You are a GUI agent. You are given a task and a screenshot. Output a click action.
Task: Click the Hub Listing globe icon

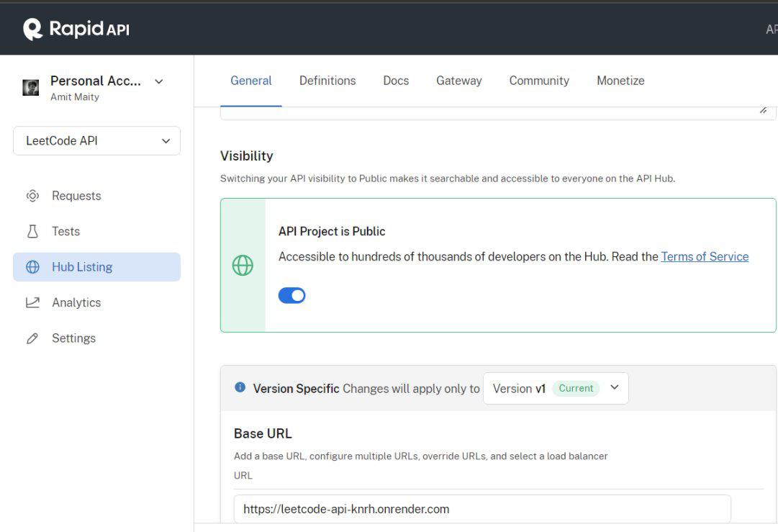coord(32,267)
